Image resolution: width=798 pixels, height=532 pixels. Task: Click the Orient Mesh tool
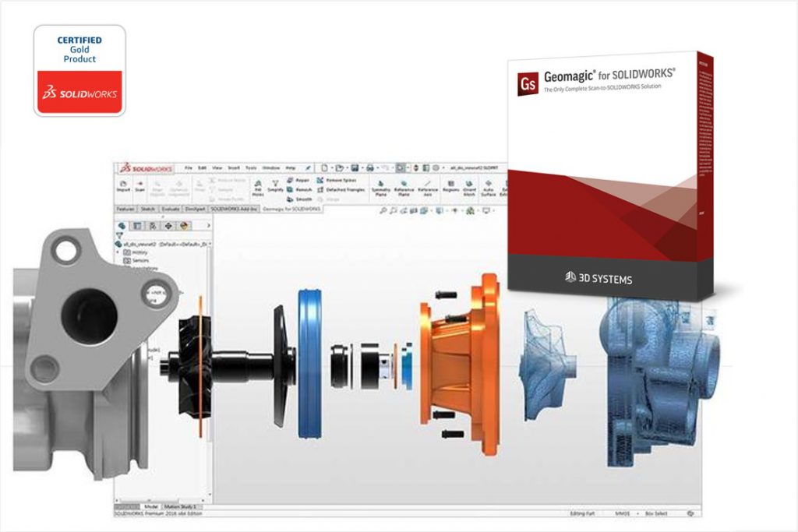(469, 188)
